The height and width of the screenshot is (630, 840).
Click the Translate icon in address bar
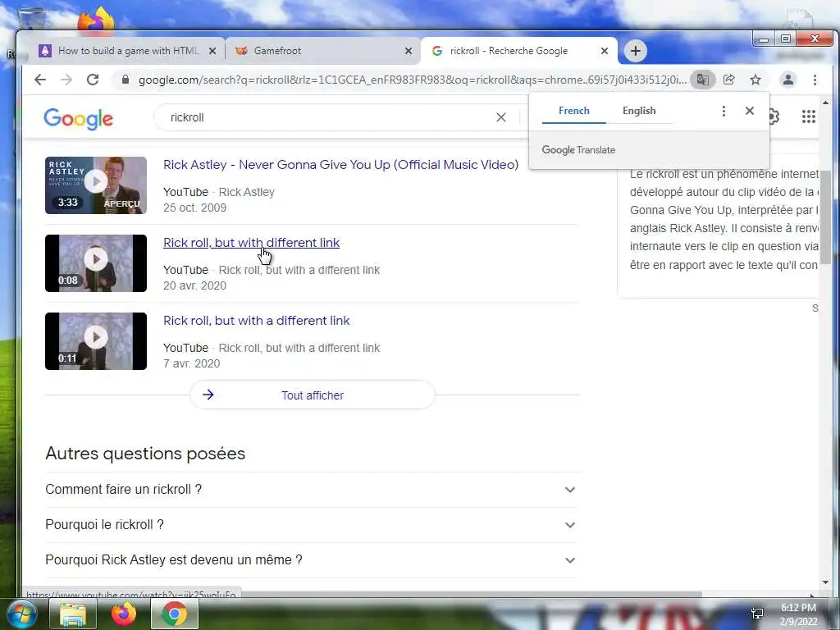(702, 80)
